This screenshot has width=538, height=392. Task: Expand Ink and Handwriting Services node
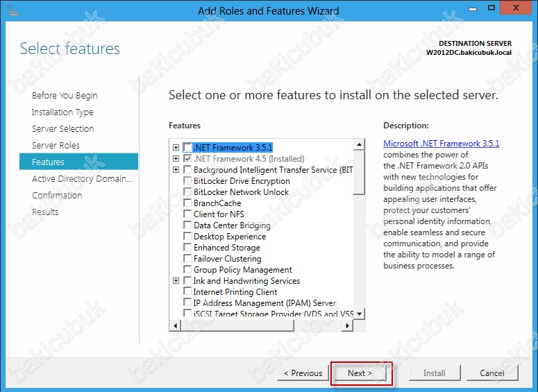[x=176, y=280]
